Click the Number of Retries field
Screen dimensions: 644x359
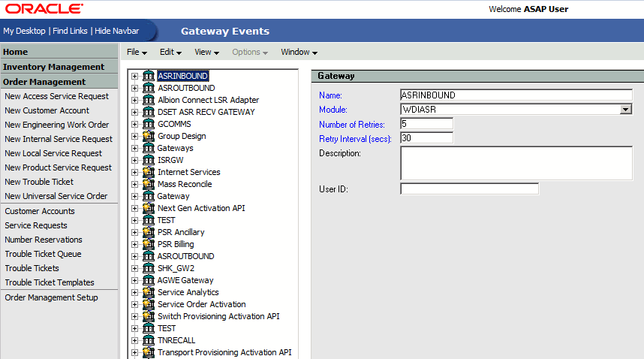pos(427,124)
